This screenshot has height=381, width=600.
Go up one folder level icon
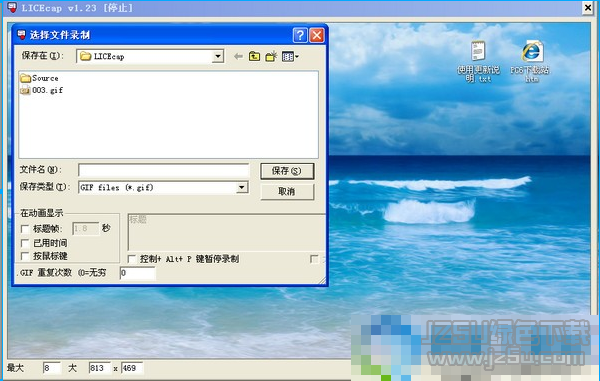(254, 57)
